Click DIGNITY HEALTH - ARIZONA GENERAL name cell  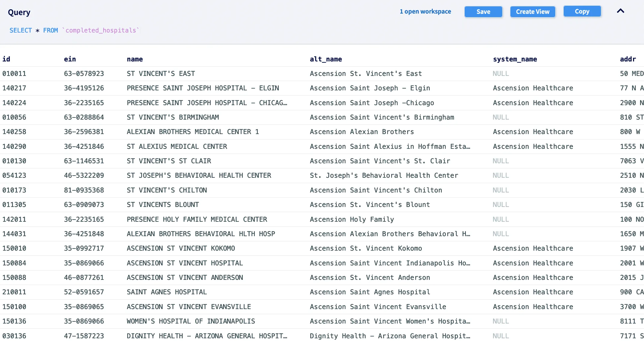pos(207,336)
